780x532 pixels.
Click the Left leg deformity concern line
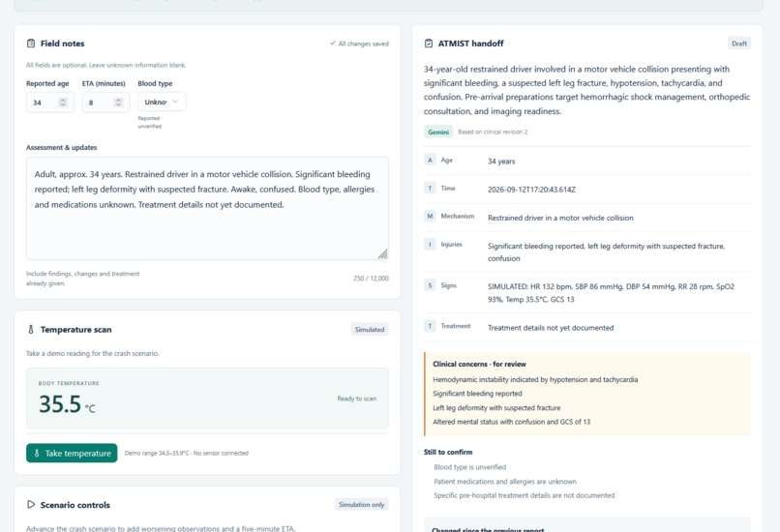[496, 407]
